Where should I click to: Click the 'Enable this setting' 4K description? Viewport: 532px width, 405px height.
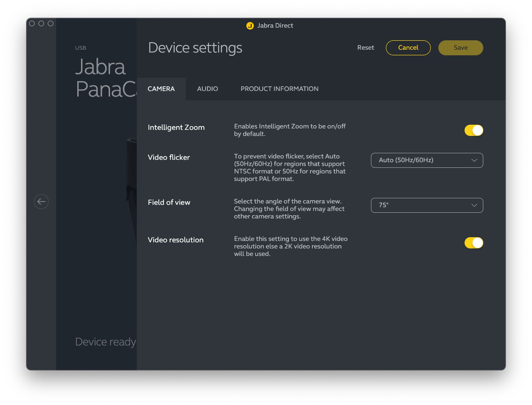point(291,246)
